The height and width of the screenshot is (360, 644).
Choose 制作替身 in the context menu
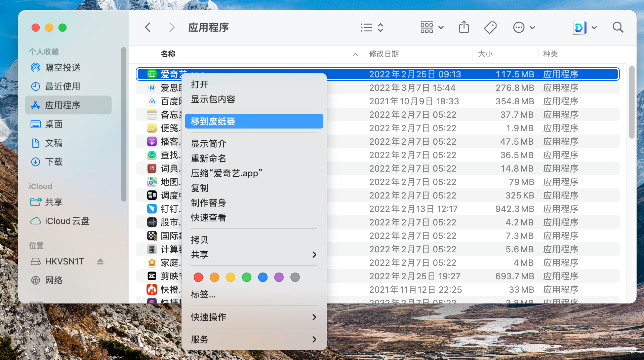(x=254, y=203)
